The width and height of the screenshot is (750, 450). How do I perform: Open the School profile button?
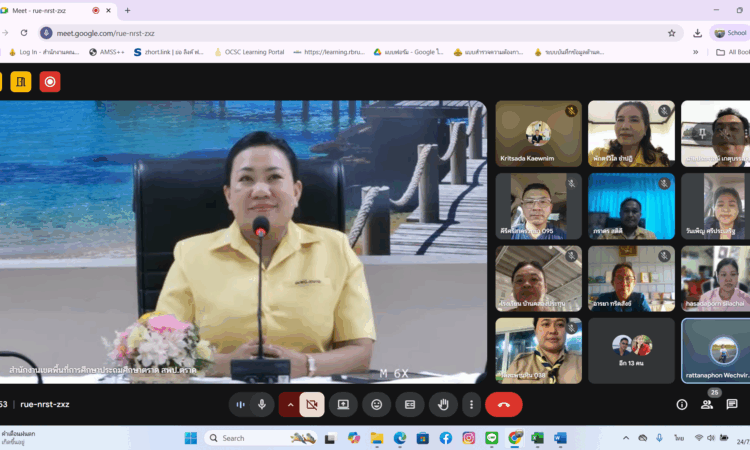pos(730,33)
